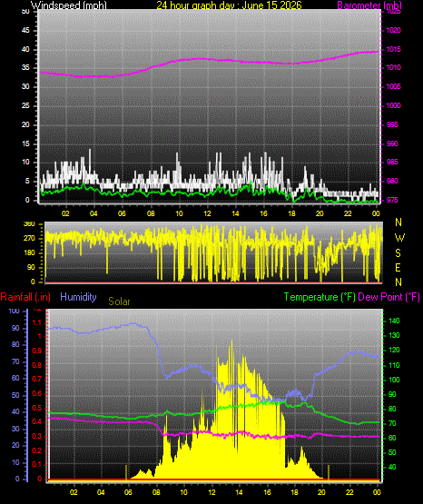Click the 0.7 rainfall axis value
423x504 pixels.
pos(37,379)
